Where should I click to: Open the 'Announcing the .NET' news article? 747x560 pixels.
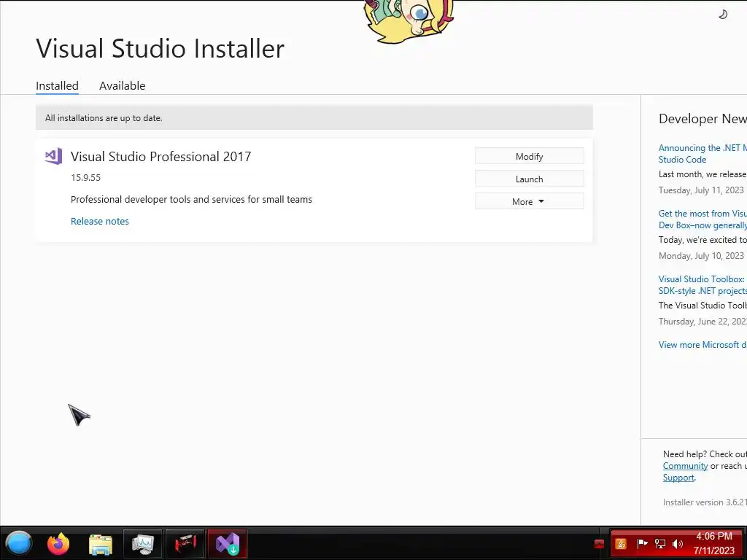pyautogui.click(x=703, y=153)
